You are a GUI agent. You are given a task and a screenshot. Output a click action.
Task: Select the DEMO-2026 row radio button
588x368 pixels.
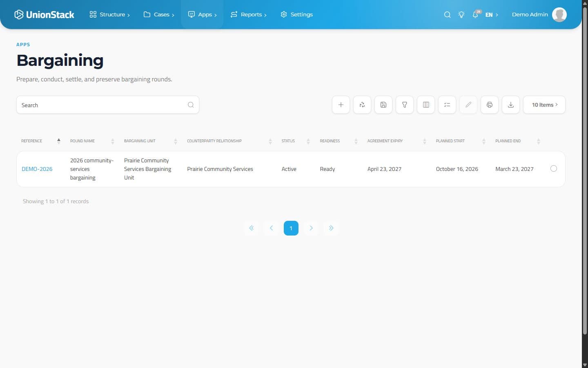coord(554,168)
